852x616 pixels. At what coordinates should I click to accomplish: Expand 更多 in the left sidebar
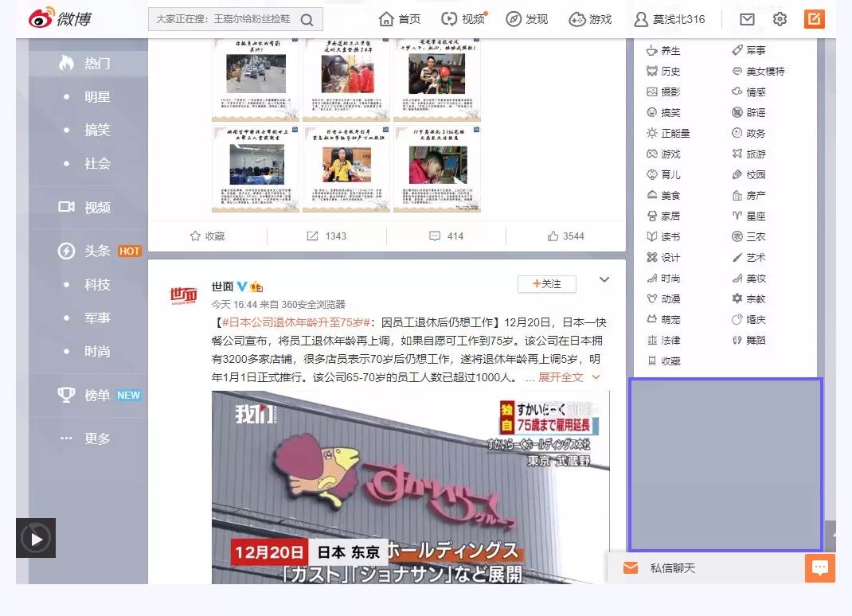97,439
